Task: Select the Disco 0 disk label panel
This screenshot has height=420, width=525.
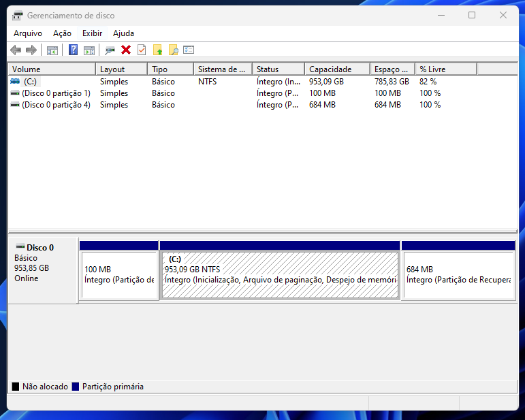Action: pos(44,270)
